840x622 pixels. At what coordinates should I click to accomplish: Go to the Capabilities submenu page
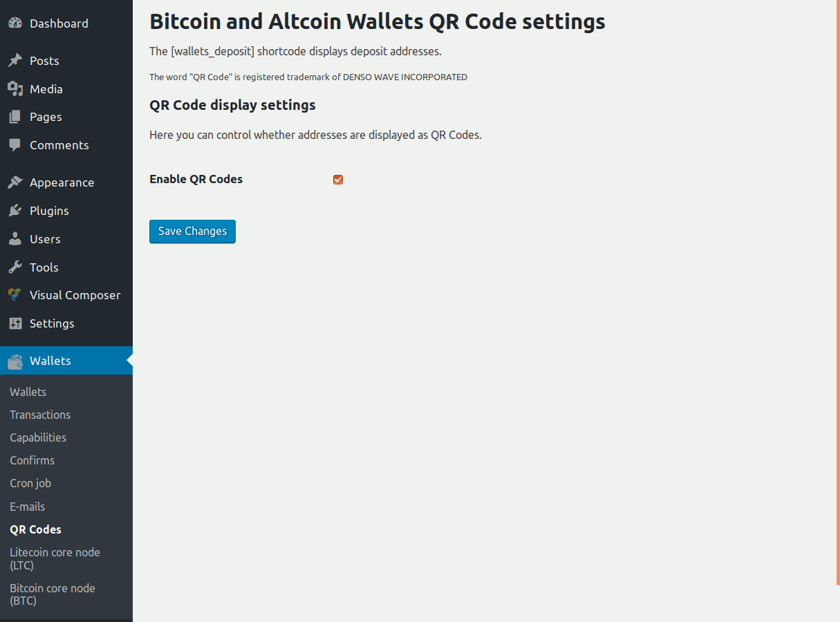point(38,437)
